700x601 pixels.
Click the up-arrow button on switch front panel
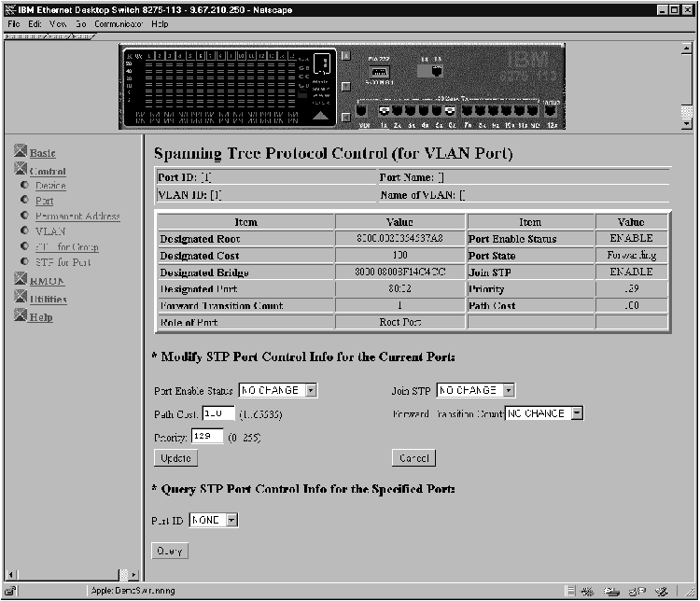tap(319, 115)
